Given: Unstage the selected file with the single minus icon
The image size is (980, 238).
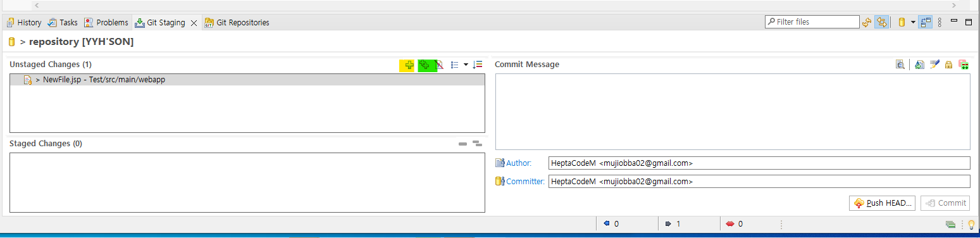Looking at the screenshot, I should [x=462, y=144].
